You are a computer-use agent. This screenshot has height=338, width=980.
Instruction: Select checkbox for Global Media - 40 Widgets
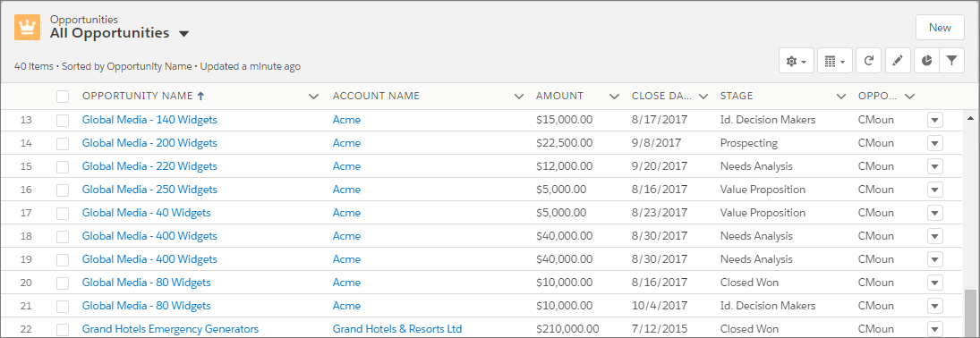coord(63,213)
